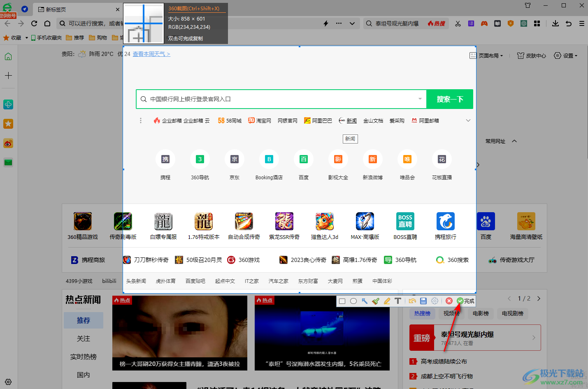Click the 查看本周天气 link
The width and height of the screenshot is (588, 389).
151,54
